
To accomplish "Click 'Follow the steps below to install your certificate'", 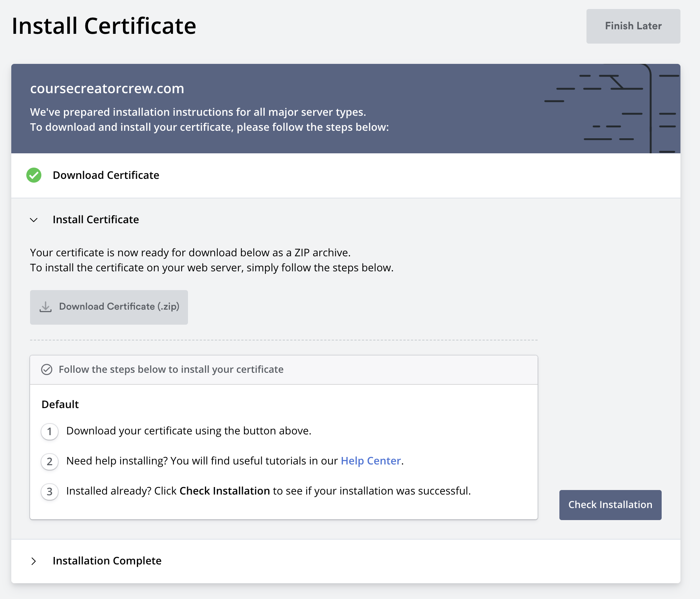I will coord(171,369).
